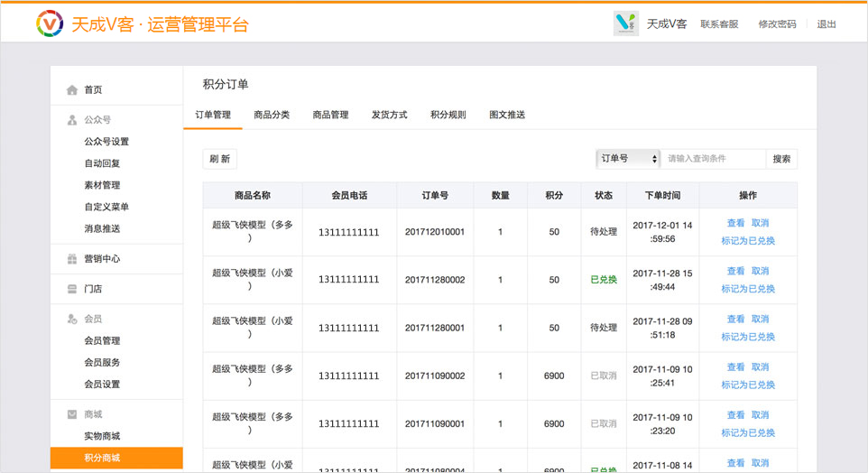Open the 发货方式 tab
The height and width of the screenshot is (473, 868).
(x=389, y=116)
